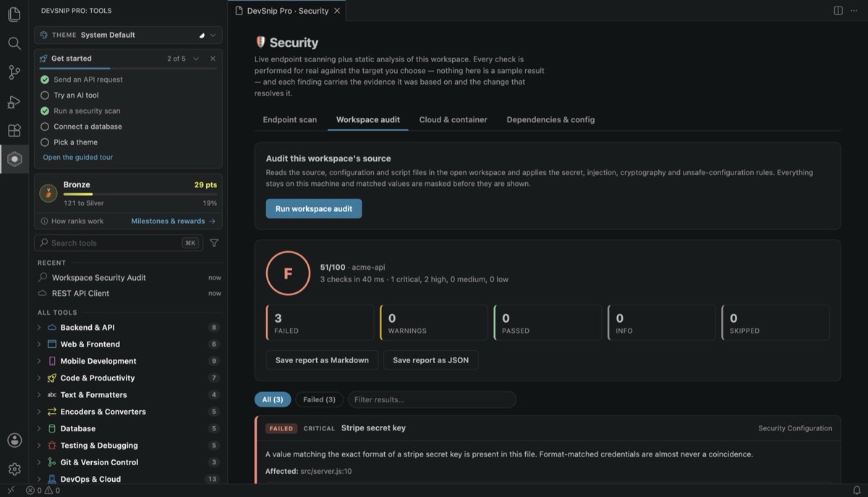Check the Connect a database item
The height and width of the screenshot is (497, 868).
point(45,127)
